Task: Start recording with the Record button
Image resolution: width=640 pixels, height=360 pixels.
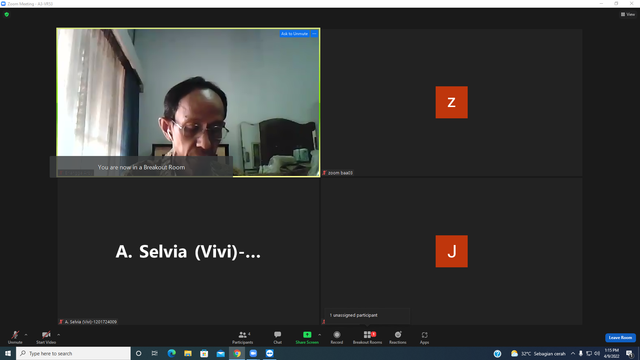Action: pyautogui.click(x=337, y=337)
